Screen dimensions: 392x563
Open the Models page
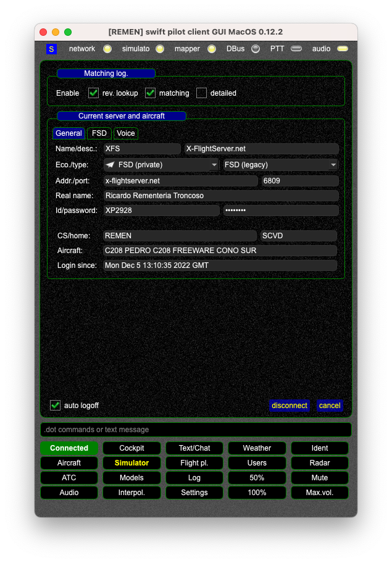pos(131,478)
